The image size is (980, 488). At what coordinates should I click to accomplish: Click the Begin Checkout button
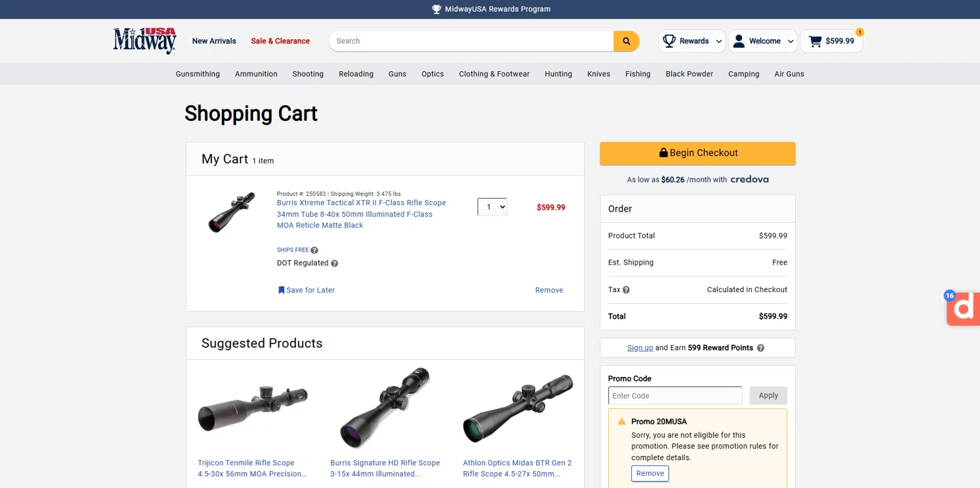pos(697,153)
